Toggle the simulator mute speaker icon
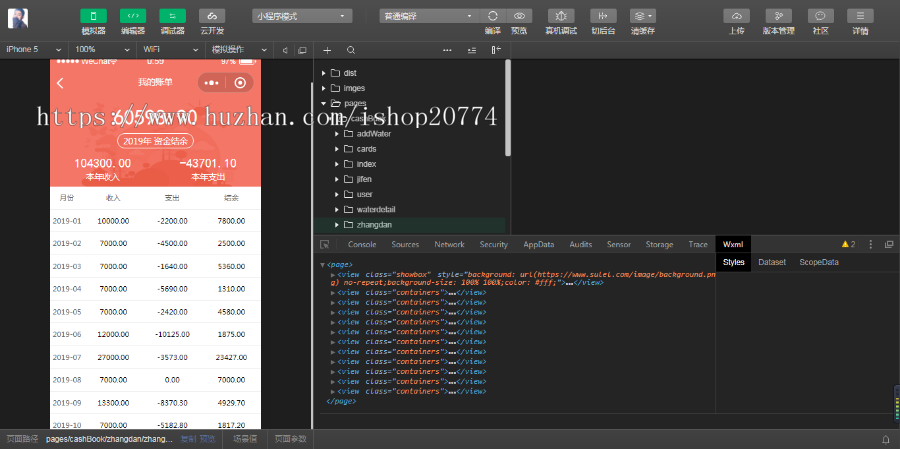The image size is (900, 449). tap(284, 49)
